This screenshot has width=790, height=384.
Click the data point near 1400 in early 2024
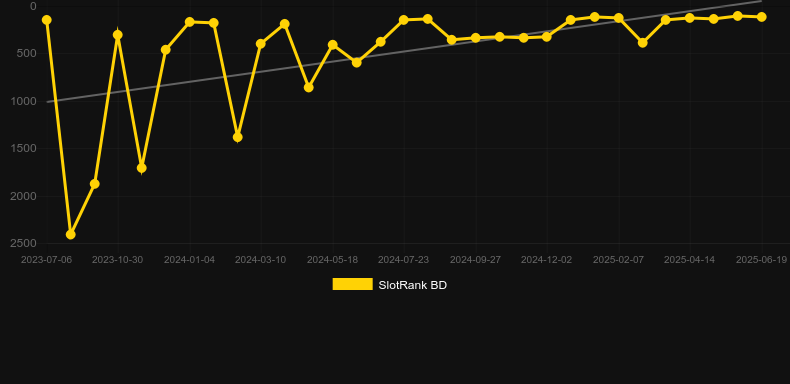click(237, 137)
